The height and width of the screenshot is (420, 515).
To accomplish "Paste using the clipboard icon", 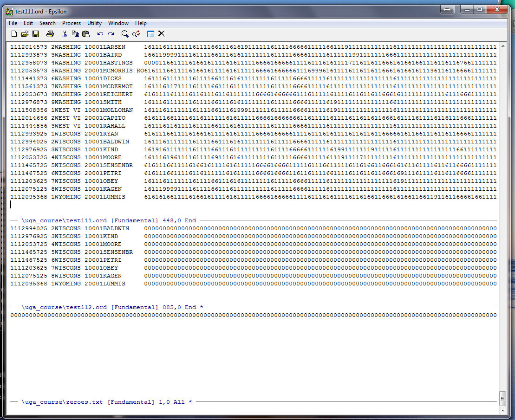I will pos(86,34).
